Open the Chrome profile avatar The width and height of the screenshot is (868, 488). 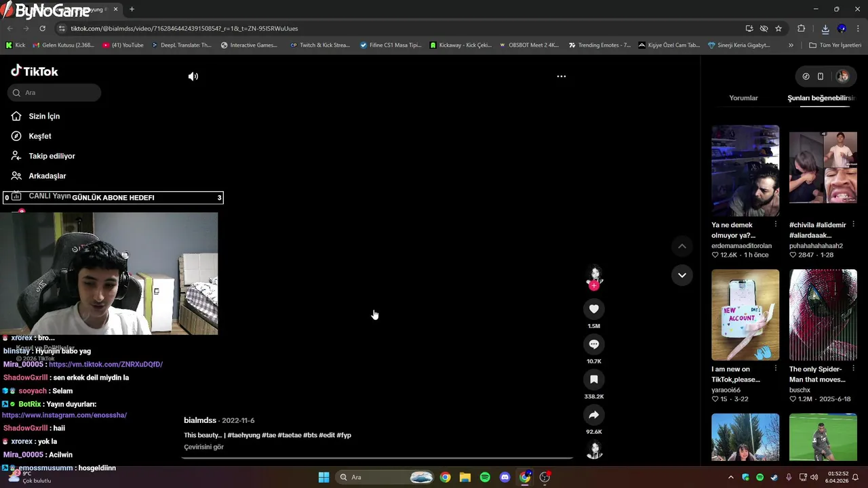tap(842, 28)
